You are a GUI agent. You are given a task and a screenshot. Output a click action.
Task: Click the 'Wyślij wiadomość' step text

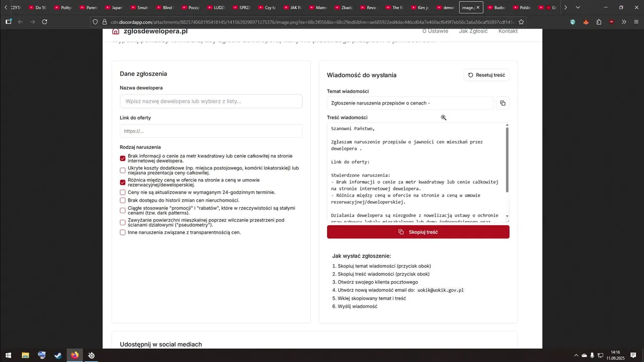358,306
